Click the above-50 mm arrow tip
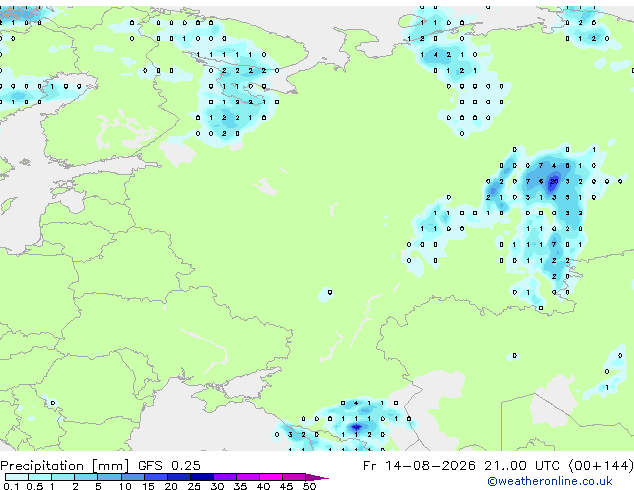Viewport: 634px width, 490px height. pyautogui.click(x=317, y=478)
